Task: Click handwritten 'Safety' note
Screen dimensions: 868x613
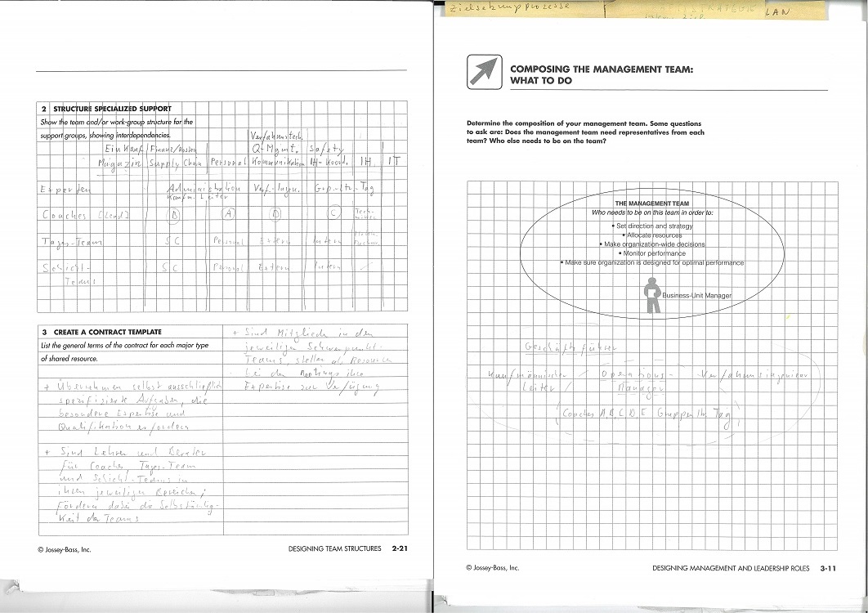Action: pos(326,149)
